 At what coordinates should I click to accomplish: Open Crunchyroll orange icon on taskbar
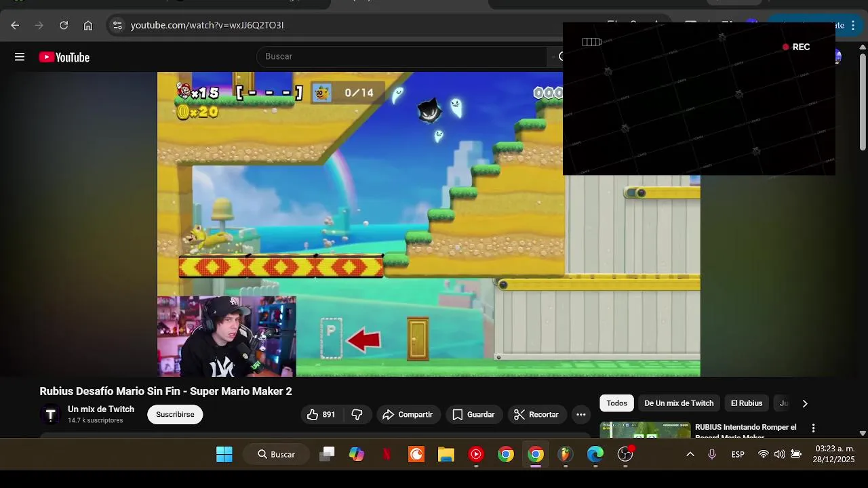point(416,454)
